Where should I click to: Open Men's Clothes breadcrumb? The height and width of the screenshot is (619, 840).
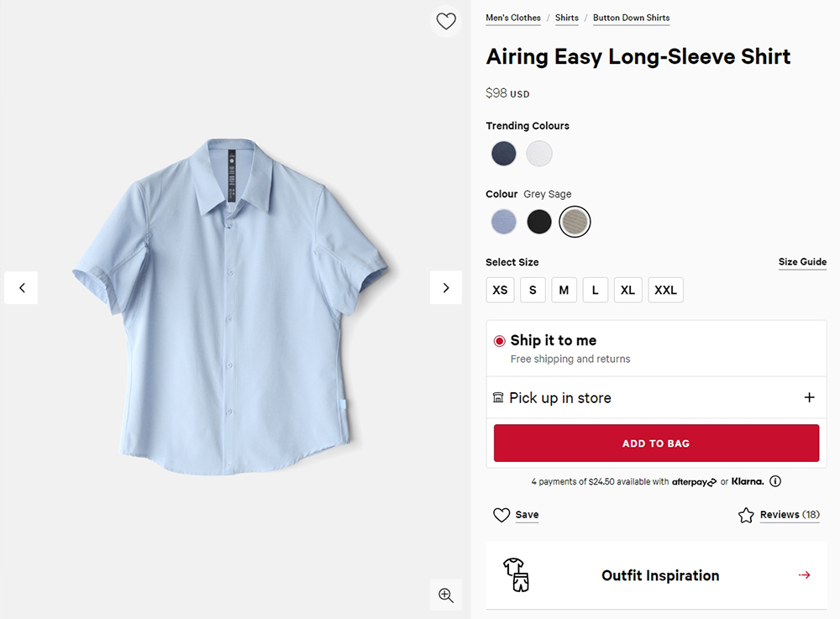(x=513, y=18)
